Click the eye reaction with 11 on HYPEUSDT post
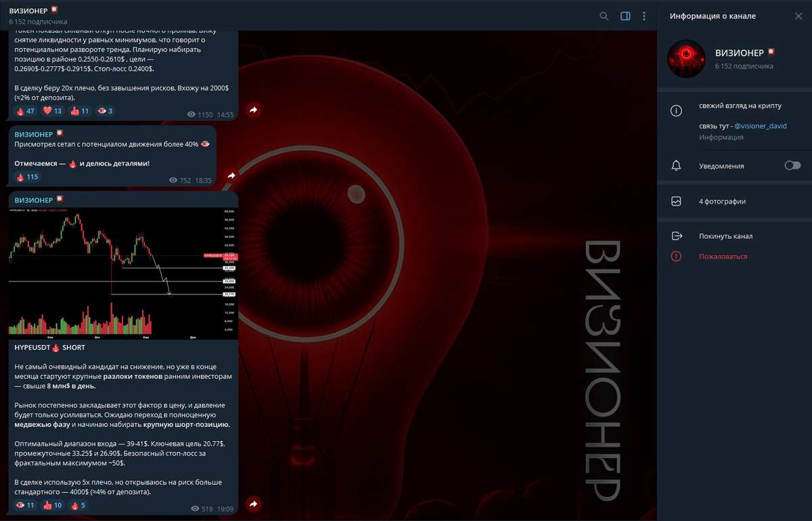The height and width of the screenshot is (521, 812). coord(25,505)
